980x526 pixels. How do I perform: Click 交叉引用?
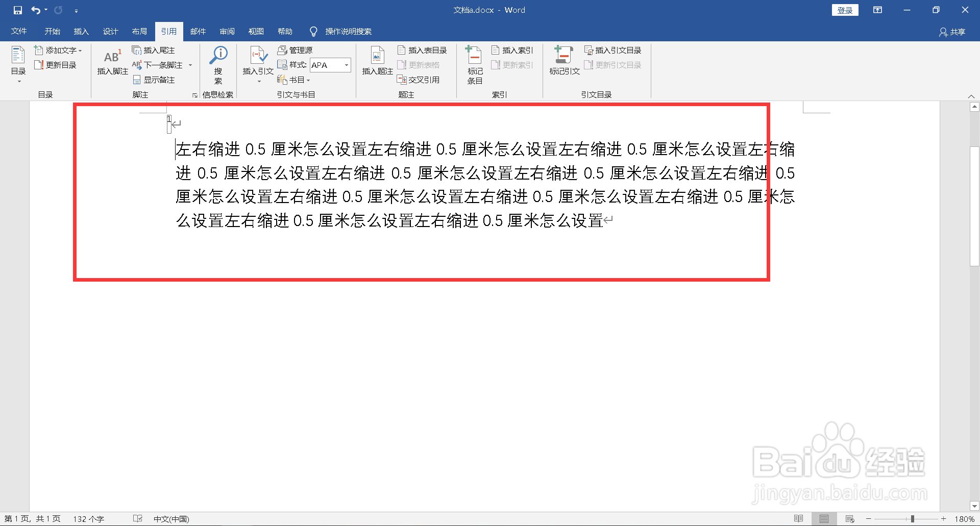(419, 80)
